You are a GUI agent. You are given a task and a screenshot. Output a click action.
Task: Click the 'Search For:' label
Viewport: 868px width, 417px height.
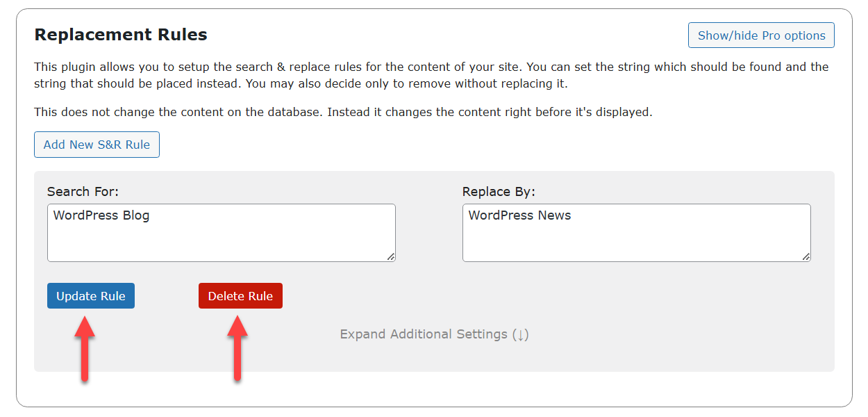(x=83, y=192)
